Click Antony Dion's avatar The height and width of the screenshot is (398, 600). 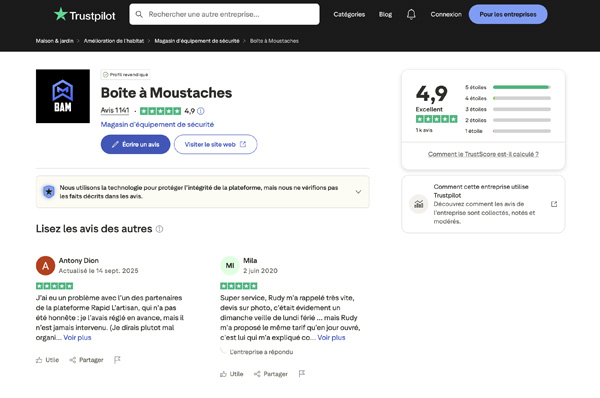point(45,266)
